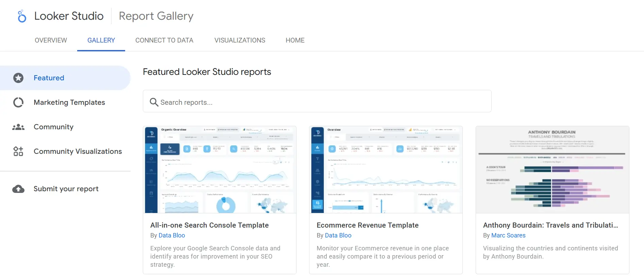Viewport: 644px width, 280px height.
Task: Open Marc Soares author link
Action: pyautogui.click(x=508, y=235)
